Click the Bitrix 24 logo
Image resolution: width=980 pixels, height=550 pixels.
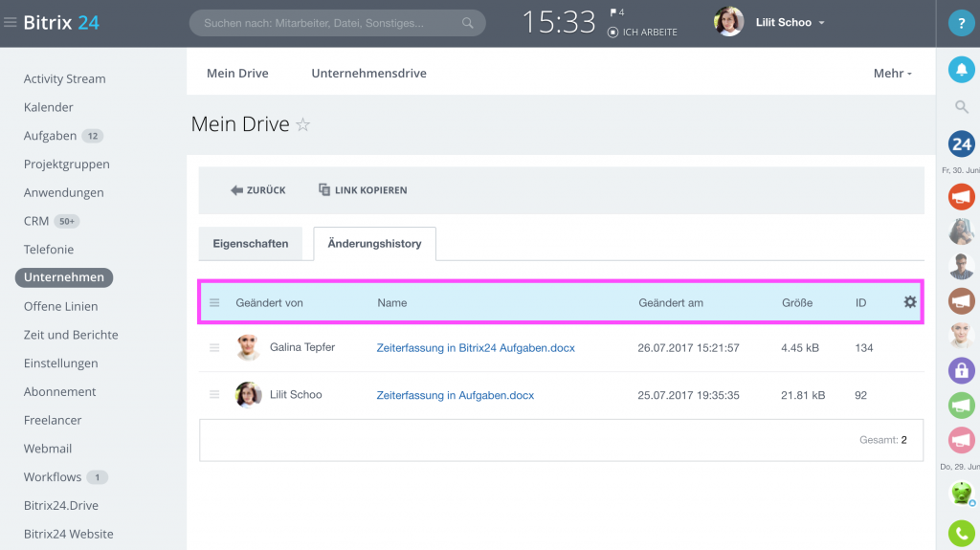click(x=61, y=23)
